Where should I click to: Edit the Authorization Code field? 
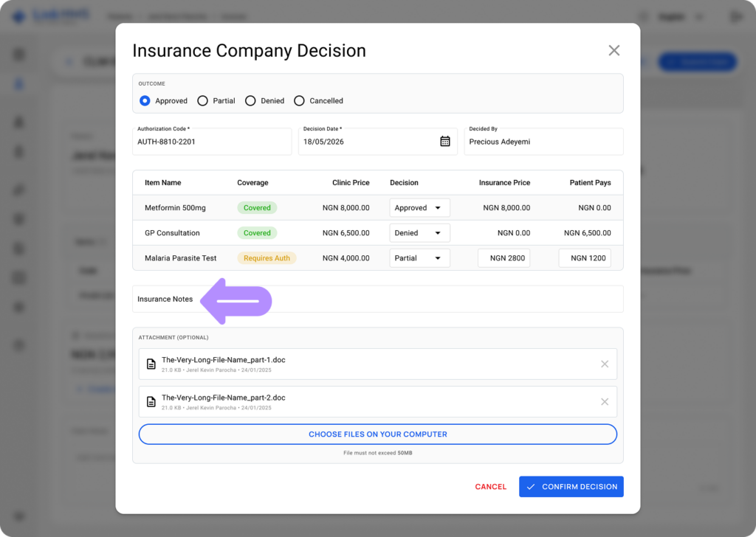tap(212, 142)
